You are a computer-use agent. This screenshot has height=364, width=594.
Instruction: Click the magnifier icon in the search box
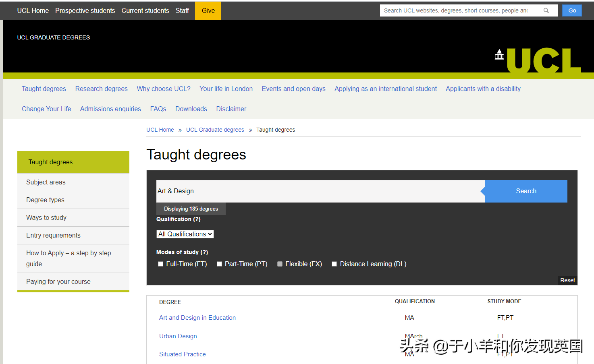(546, 10)
